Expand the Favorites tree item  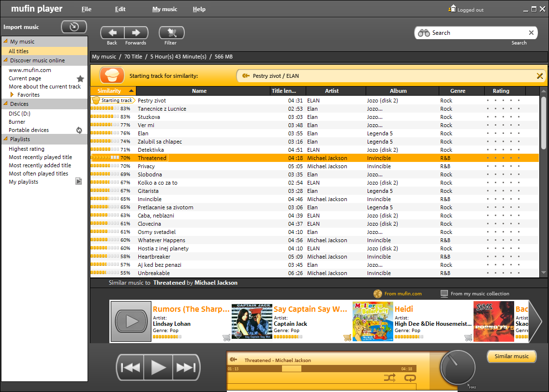tap(12, 95)
